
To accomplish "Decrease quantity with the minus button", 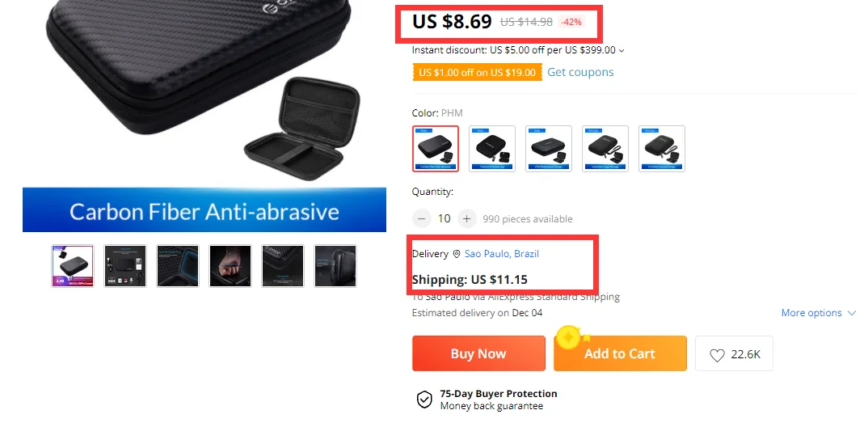I will pyautogui.click(x=421, y=219).
